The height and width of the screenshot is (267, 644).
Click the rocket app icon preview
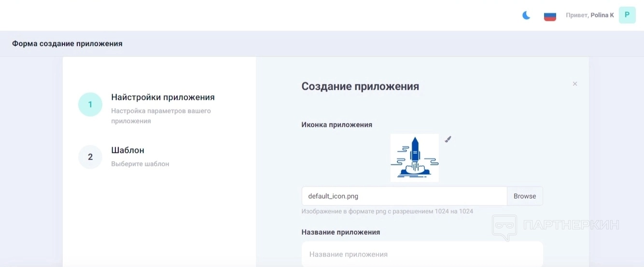(x=415, y=158)
